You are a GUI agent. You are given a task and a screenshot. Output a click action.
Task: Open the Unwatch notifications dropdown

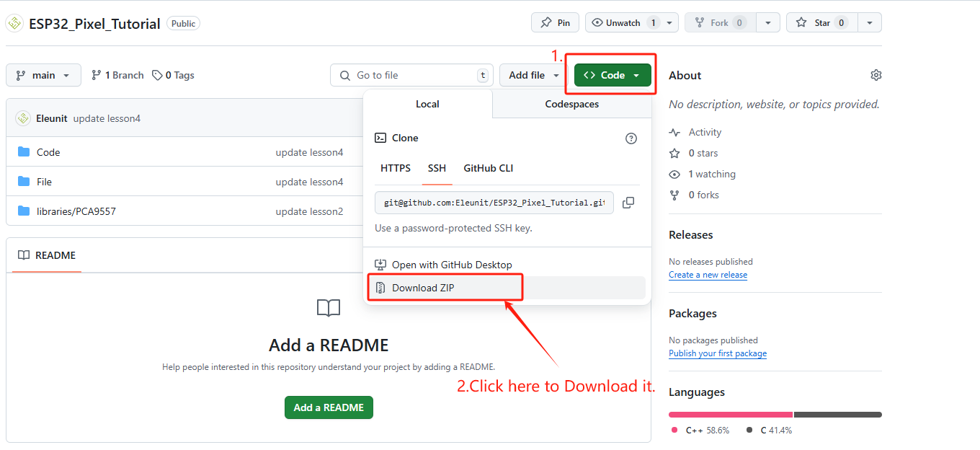tap(632, 23)
